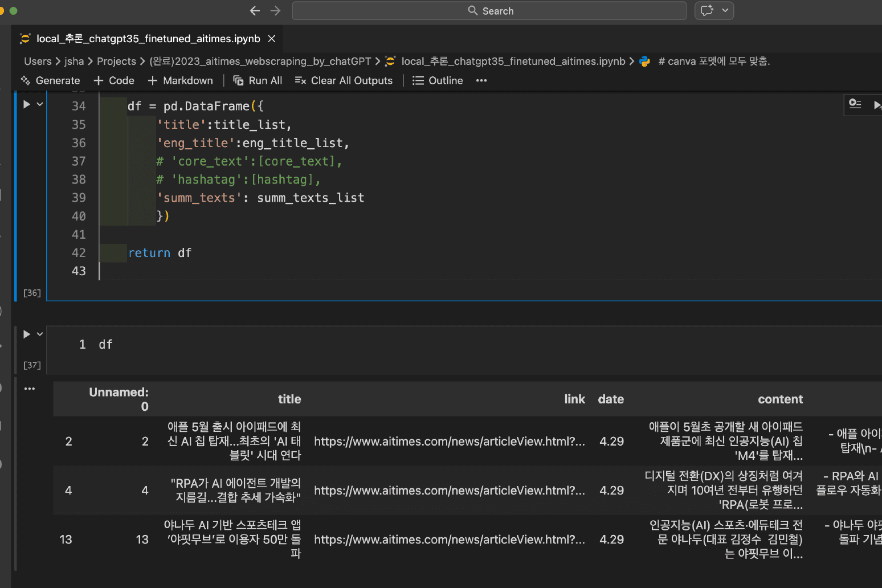Open the aitimes link in row 13
The width and height of the screenshot is (882, 588).
(x=450, y=540)
